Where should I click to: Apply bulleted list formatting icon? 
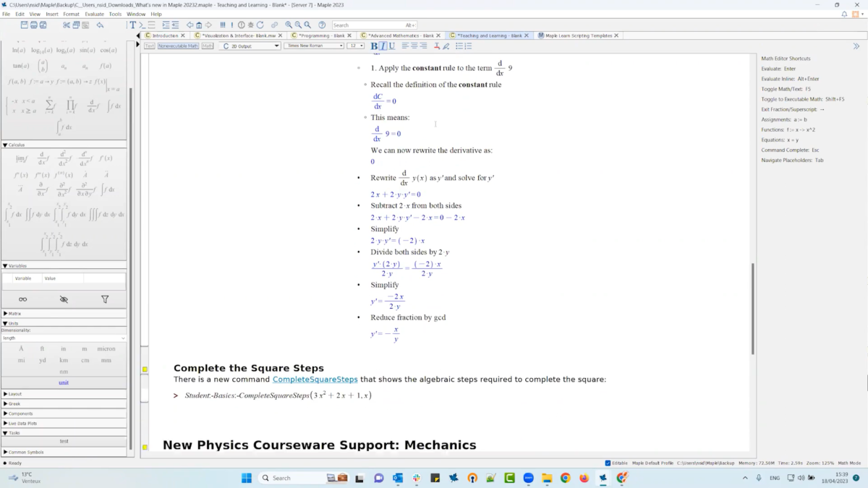point(459,46)
